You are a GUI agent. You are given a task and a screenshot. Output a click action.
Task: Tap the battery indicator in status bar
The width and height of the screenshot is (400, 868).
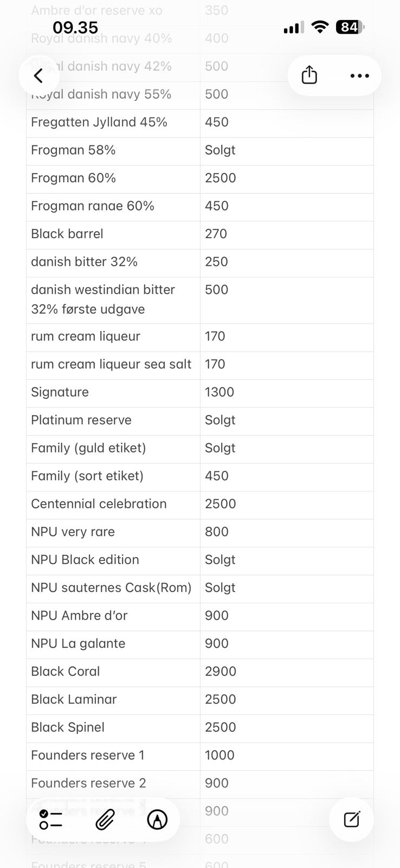[350, 27]
